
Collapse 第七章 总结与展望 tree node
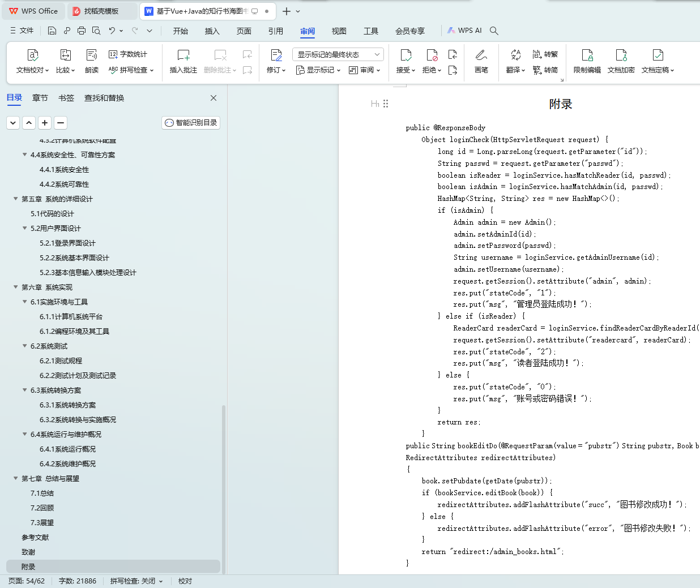[16, 478]
